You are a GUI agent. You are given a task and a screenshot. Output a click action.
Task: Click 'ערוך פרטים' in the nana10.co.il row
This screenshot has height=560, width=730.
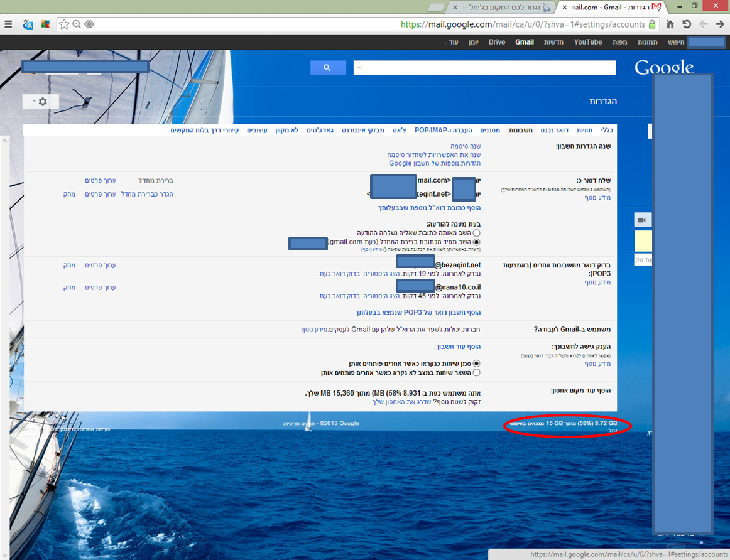tap(100, 288)
